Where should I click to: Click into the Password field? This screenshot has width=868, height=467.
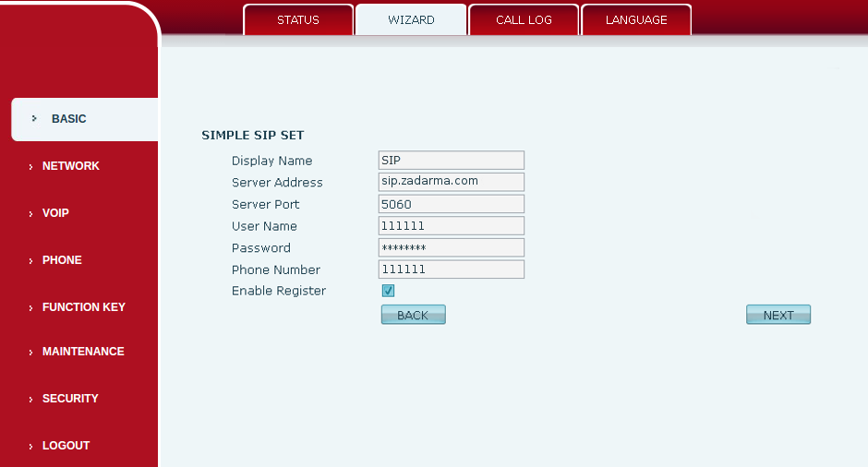point(452,247)
